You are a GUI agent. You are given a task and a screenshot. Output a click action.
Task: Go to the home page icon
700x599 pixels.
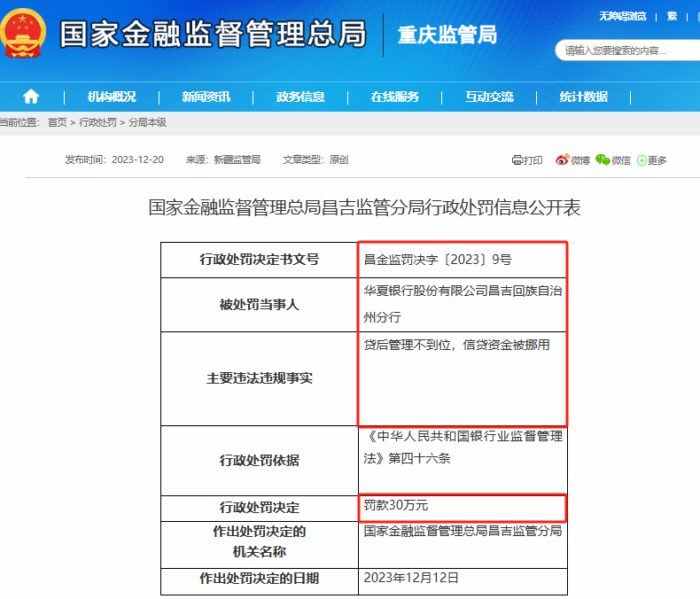[x=31, y=97]
